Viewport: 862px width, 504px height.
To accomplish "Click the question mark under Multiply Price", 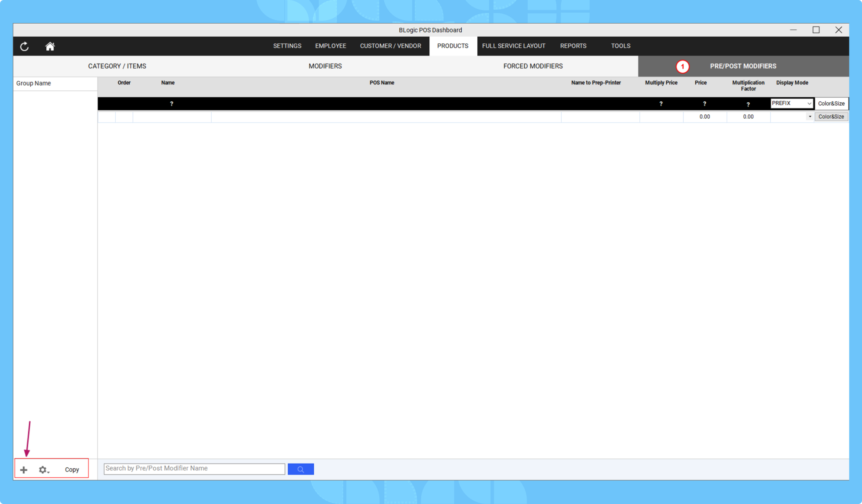I will point(661,104).
